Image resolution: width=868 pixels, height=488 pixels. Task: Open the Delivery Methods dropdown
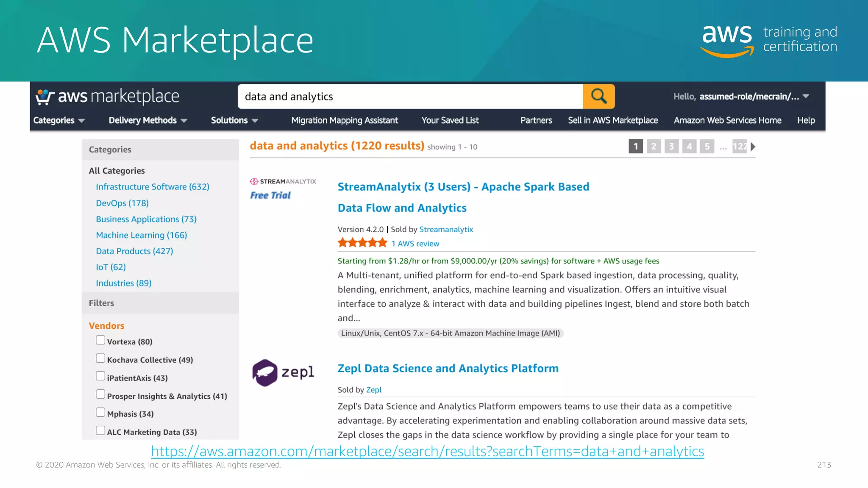click(x=148, y=120)
